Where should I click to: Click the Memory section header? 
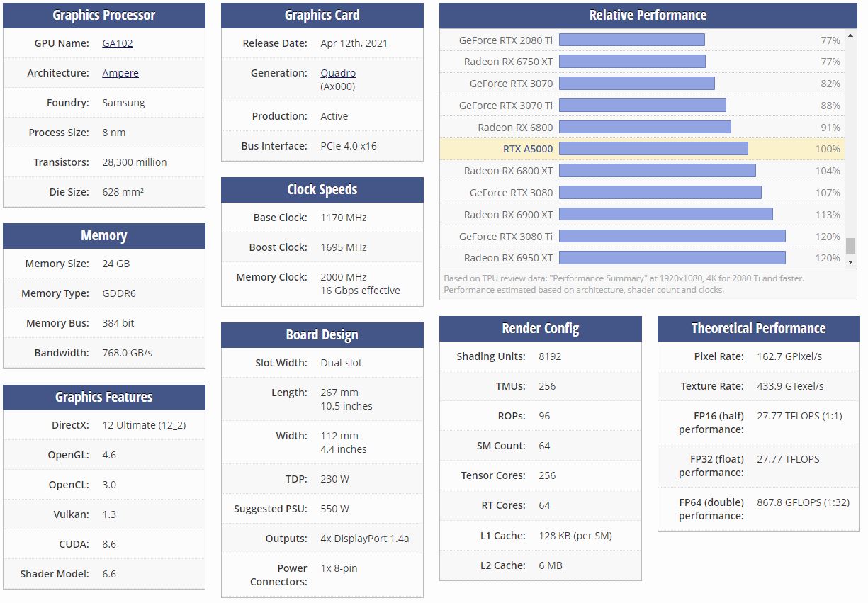point(104,236)
